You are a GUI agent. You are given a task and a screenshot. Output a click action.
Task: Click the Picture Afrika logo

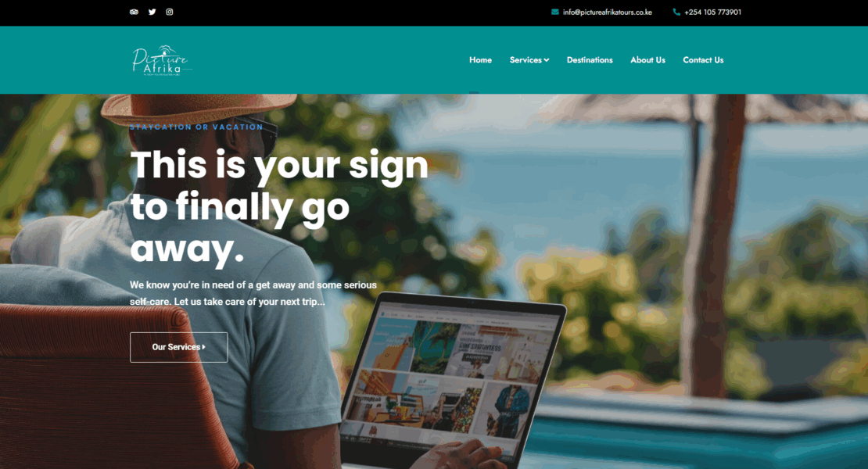[x=162, y=60]
